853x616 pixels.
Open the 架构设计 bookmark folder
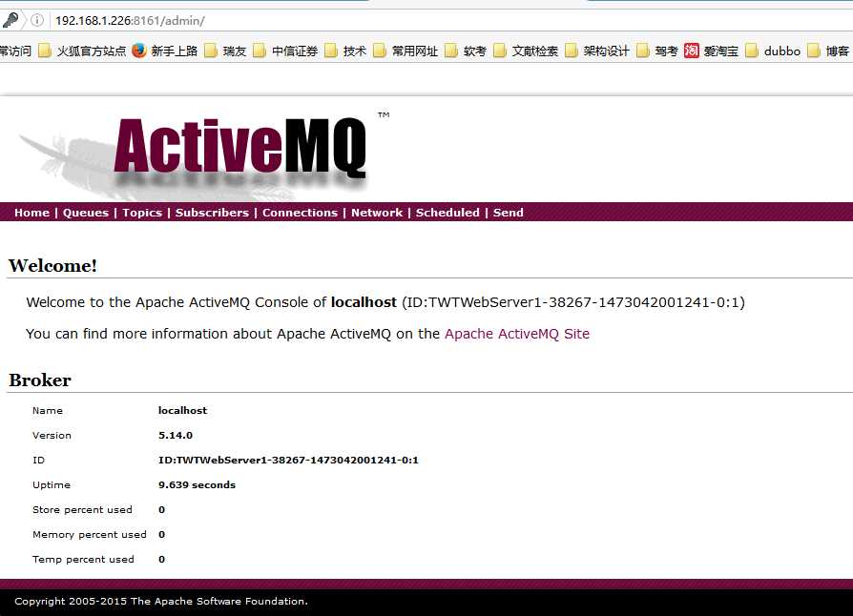[x=597, y=51]
